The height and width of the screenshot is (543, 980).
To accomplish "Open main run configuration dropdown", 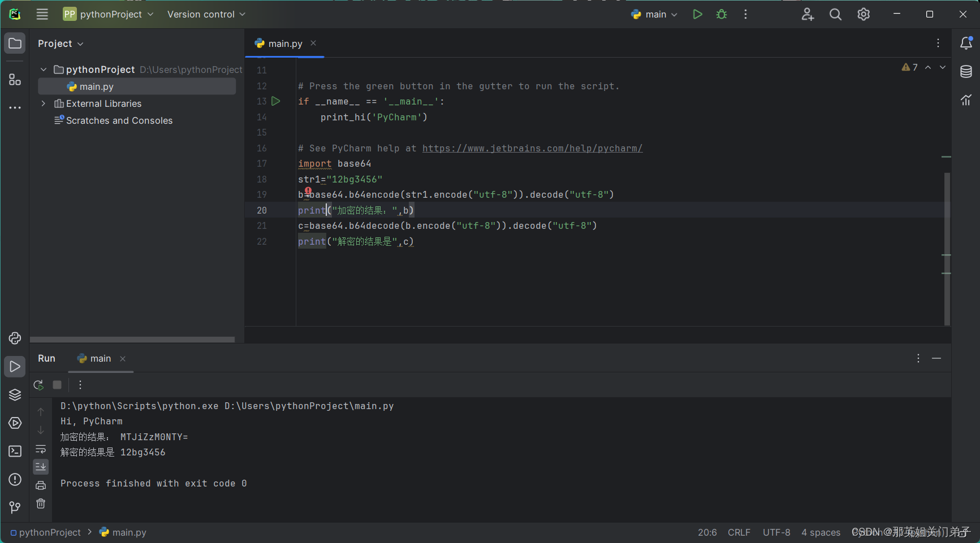I will [654, 14].
